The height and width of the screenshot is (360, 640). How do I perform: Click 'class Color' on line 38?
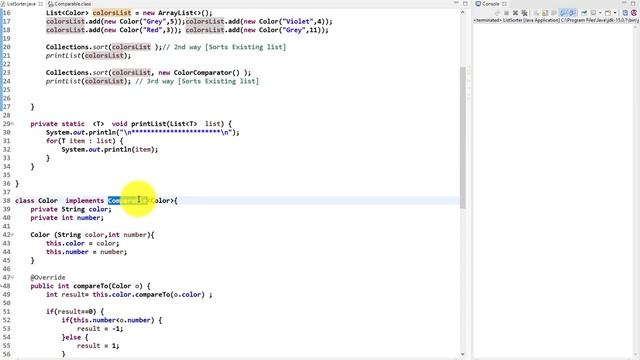click(36, 200)
